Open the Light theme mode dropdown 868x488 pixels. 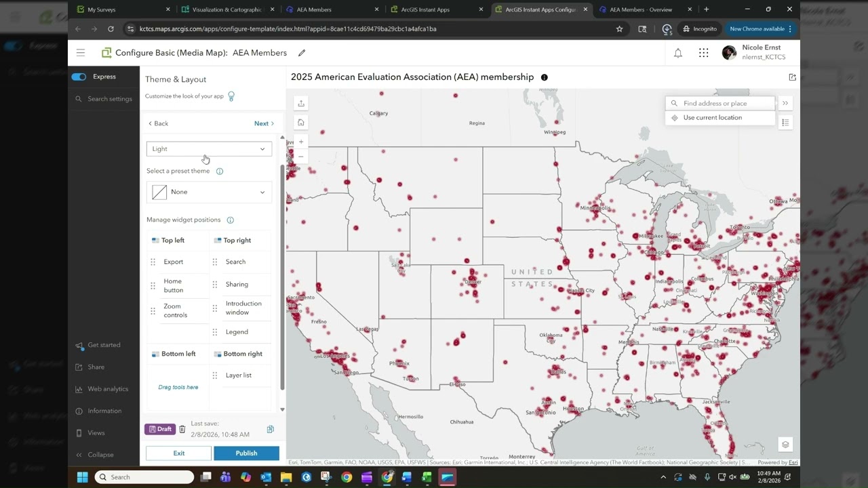point(209,149)
